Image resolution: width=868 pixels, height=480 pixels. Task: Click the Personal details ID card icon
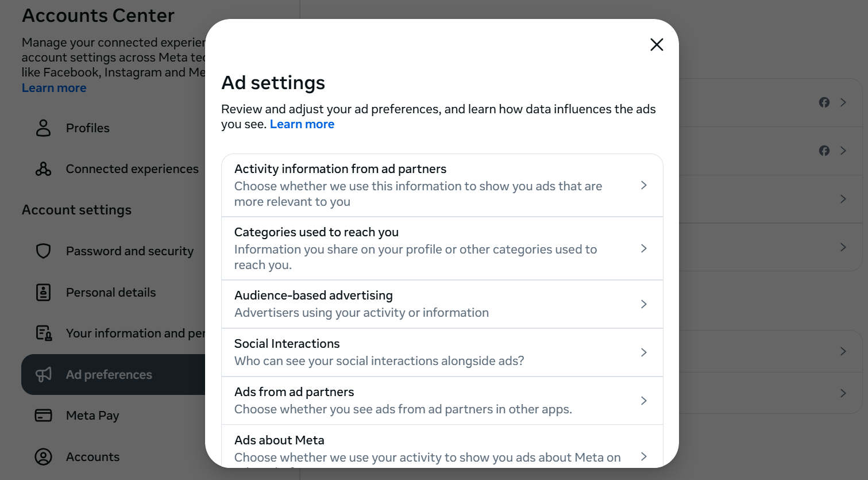44,293
